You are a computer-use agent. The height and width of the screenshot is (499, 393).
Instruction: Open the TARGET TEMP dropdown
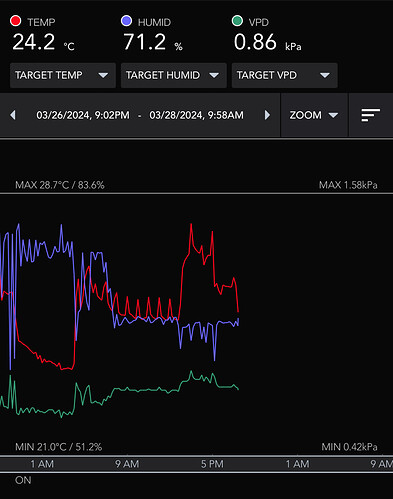point(63,75)
